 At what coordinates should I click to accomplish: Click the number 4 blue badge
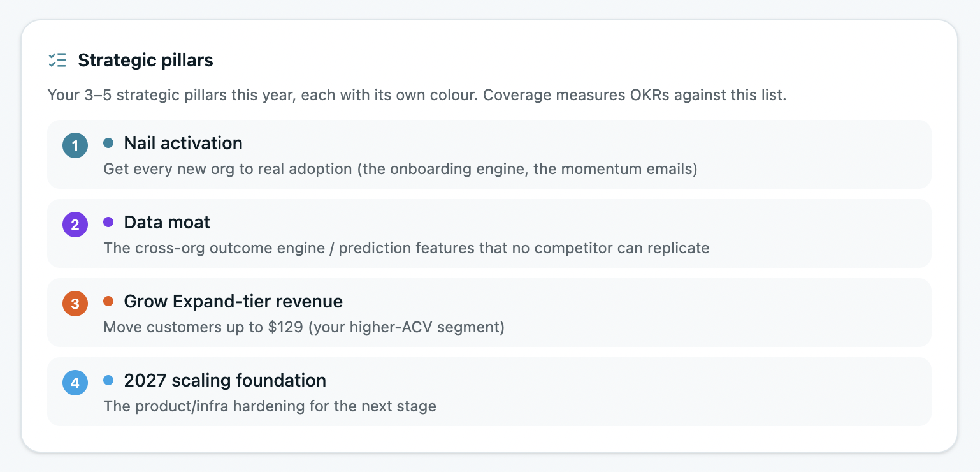(75, 383)
